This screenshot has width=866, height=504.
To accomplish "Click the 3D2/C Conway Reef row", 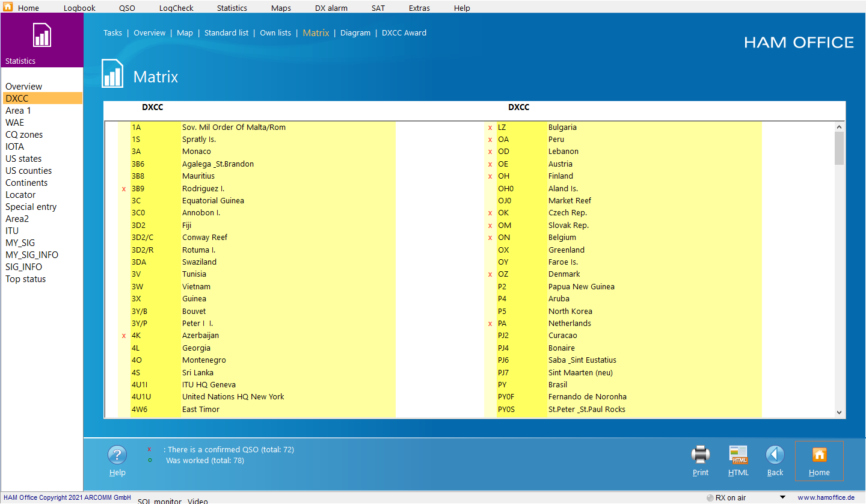I will 257,238.
